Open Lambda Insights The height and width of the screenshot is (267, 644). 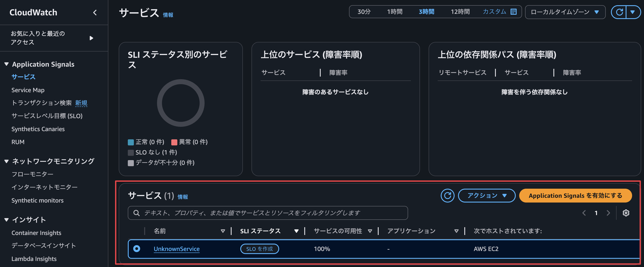pyautogui.click(x=34, y=259)
